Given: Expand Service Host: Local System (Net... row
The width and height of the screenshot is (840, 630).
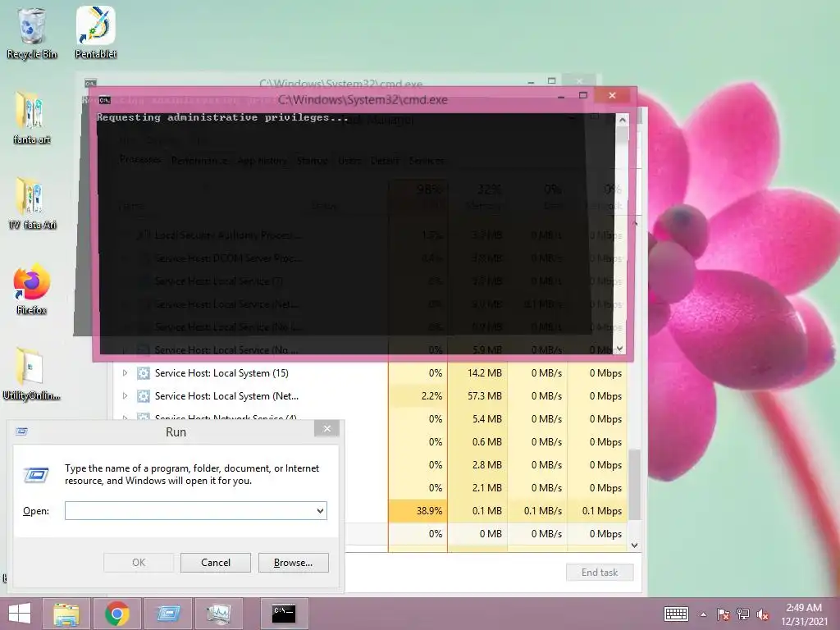Looking at the screenshot, I should tap(125, 396).
